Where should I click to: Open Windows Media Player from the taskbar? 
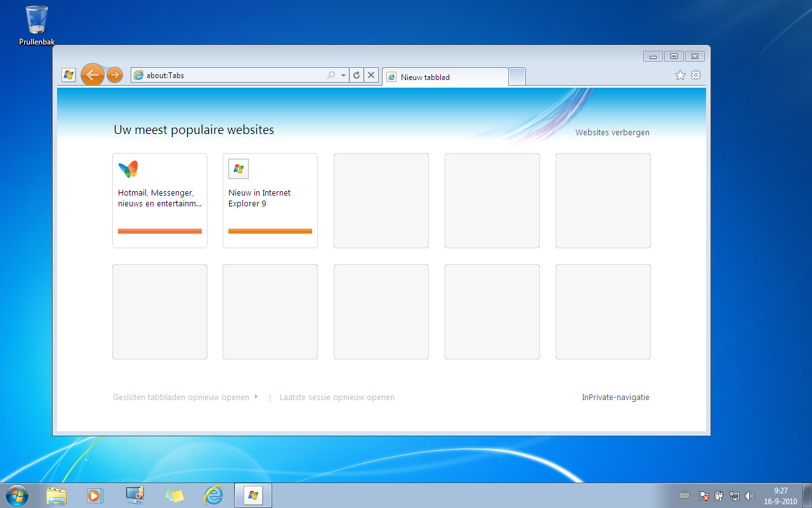pos(95,495)
